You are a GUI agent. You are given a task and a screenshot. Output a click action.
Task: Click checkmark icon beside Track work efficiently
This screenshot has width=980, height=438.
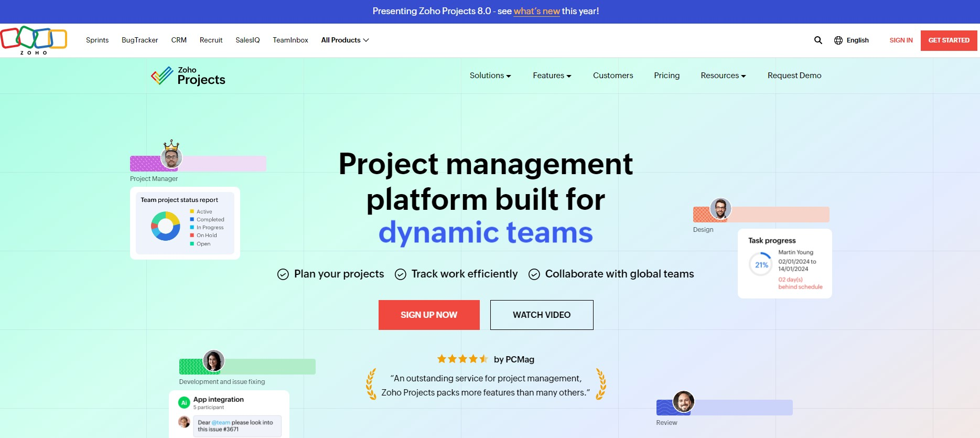coord(401,274)
